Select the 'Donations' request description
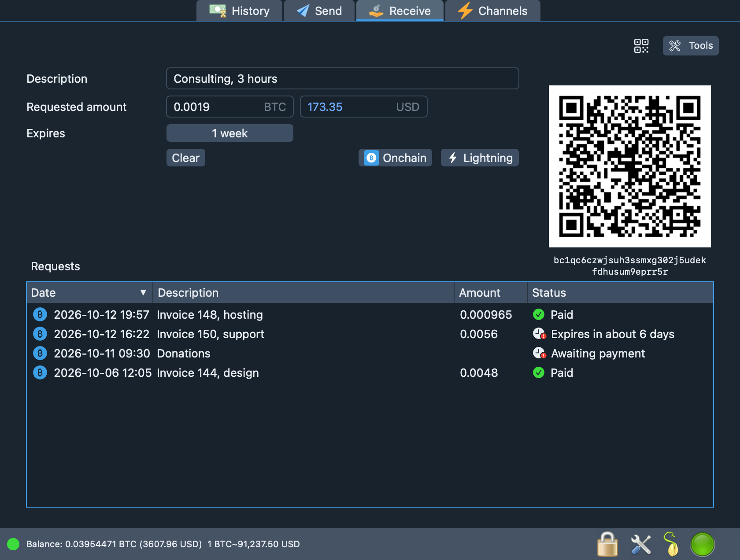This screenshot has width=740, height=560. tap(184, 354)
